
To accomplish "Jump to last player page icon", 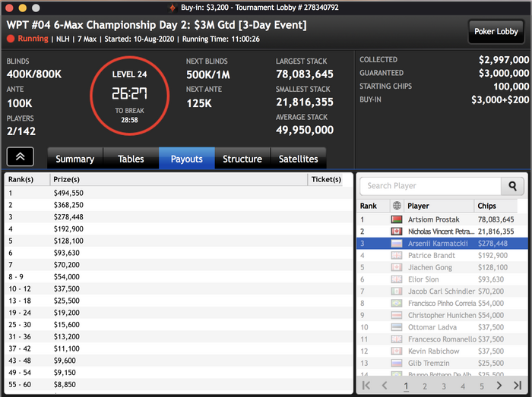I will (x=517, y=385).
